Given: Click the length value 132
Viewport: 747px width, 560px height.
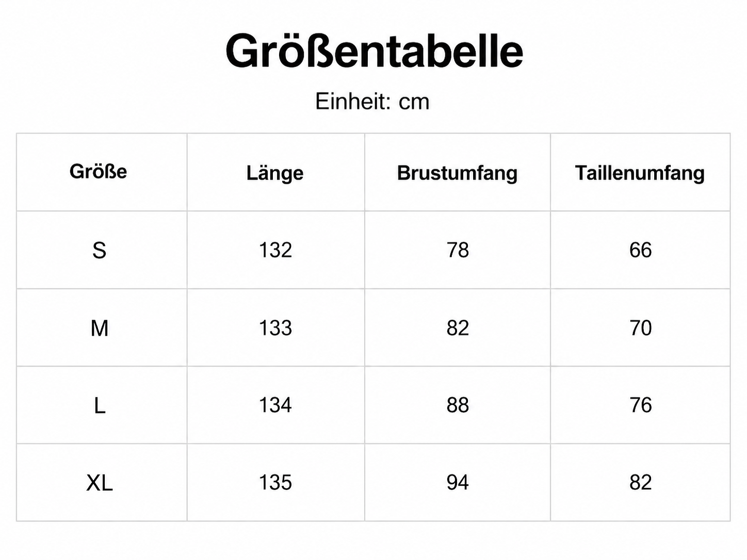Looking at the screenshot, I should (275, 250).
